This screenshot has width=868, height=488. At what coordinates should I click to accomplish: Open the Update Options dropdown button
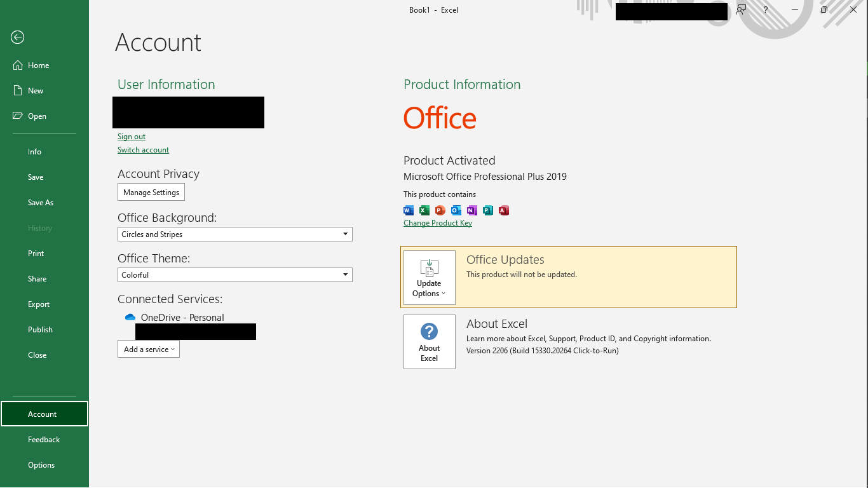(430, 278)
